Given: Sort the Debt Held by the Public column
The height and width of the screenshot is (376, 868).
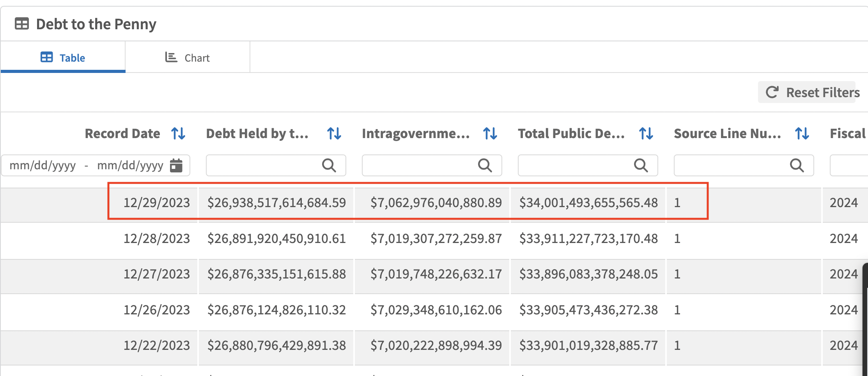Looking at the screenshot, I should [x=334, y=133].
